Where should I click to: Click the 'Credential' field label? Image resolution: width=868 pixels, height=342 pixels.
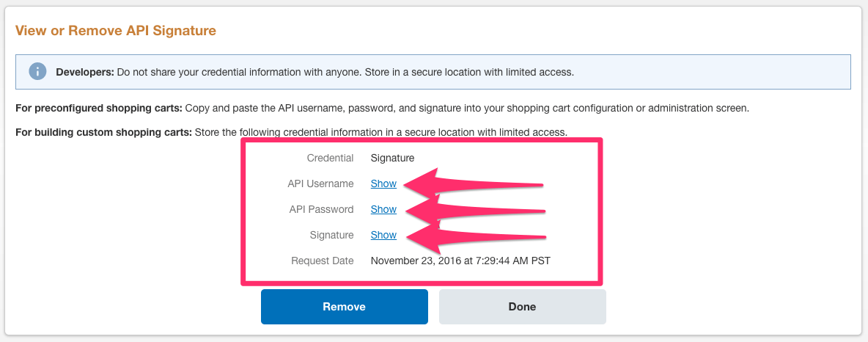(x=330, y=158)
